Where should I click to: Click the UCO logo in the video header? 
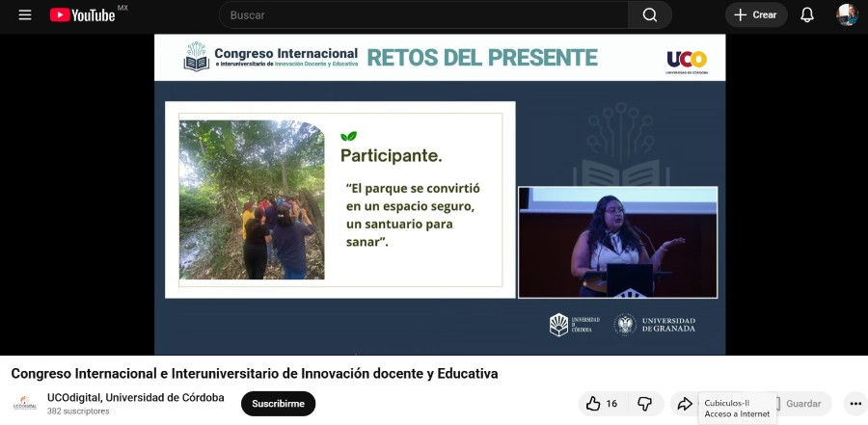[686, 60]
